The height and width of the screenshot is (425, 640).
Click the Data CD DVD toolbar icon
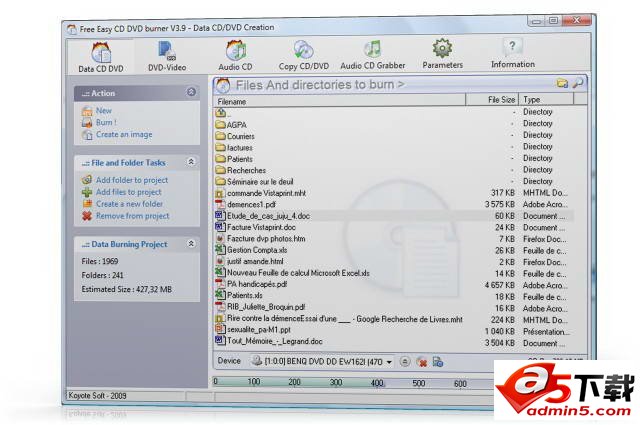[100, 52]
